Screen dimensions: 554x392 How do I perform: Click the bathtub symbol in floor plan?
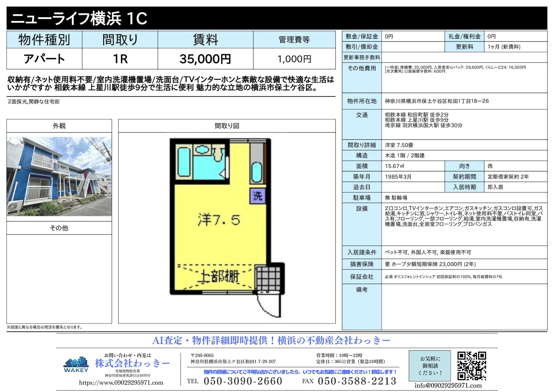click(184, 162)
